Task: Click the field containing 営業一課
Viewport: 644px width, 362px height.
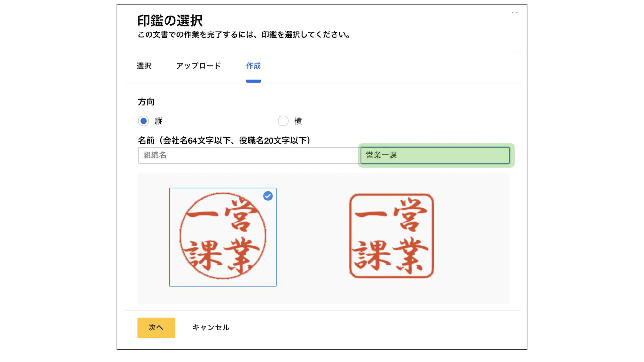Action: point(435,155)
